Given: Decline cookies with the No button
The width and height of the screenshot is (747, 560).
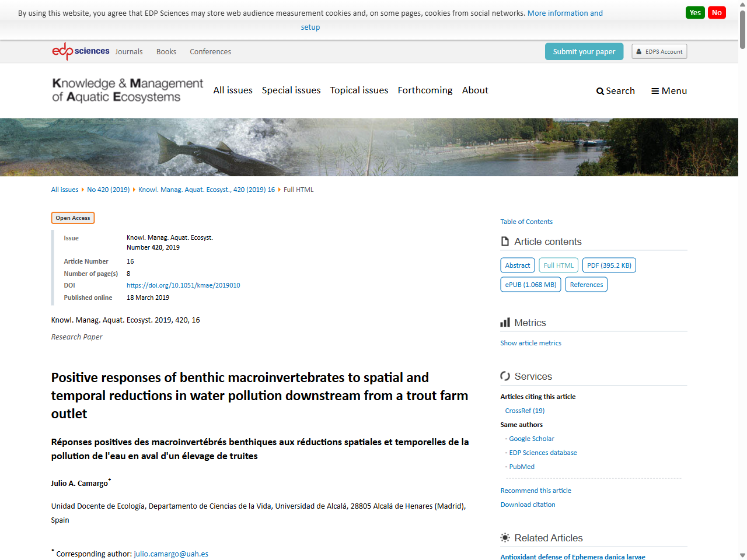Looking at the screenshot, I should (717, 12).
